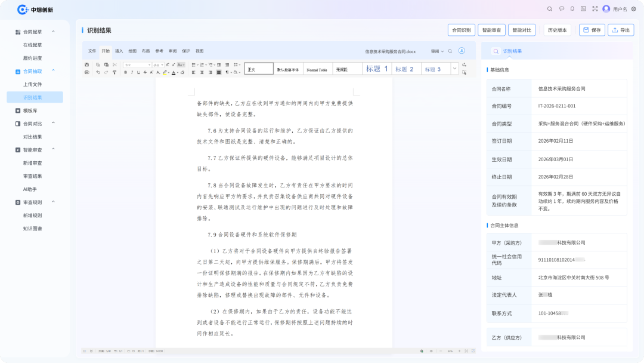Image resolution: width=644 pixels, height=363 pixels.
Task: Justify the paragraph text
Action: [219, 72]
